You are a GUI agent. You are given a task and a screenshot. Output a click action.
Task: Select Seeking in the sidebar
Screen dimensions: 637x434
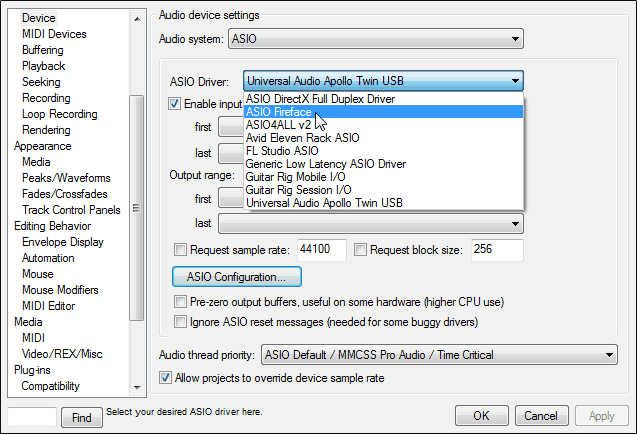[x=41, y=82]
